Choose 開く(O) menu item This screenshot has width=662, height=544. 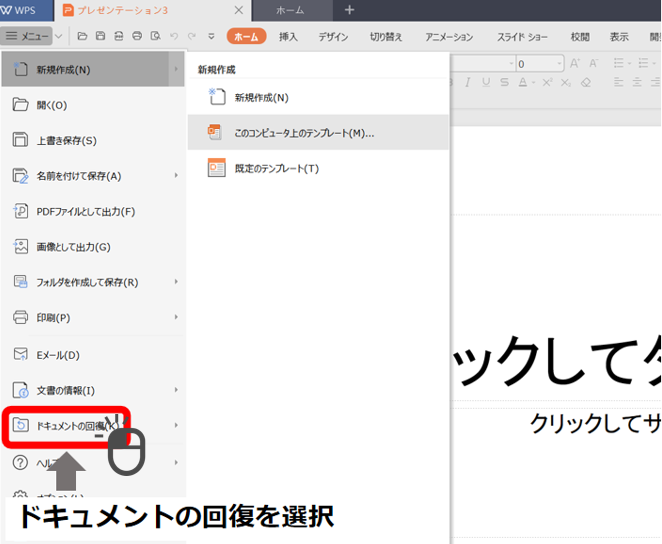(93, 105)
